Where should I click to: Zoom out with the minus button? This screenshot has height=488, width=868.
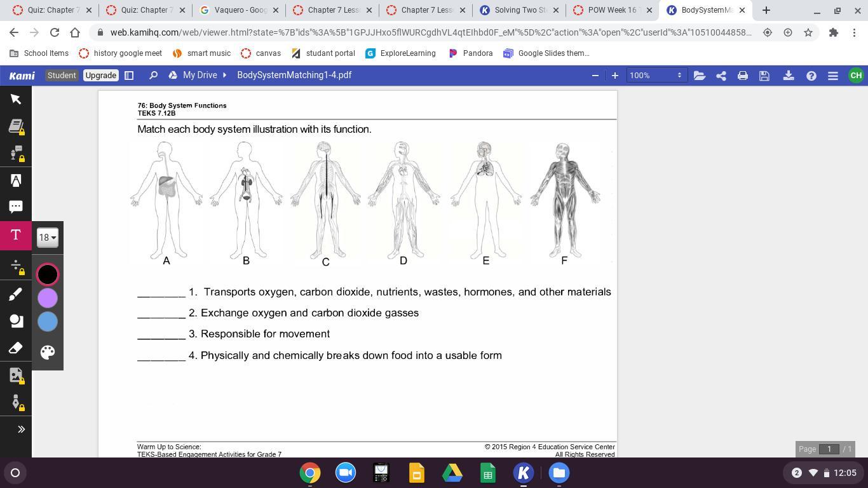point(595,75)
